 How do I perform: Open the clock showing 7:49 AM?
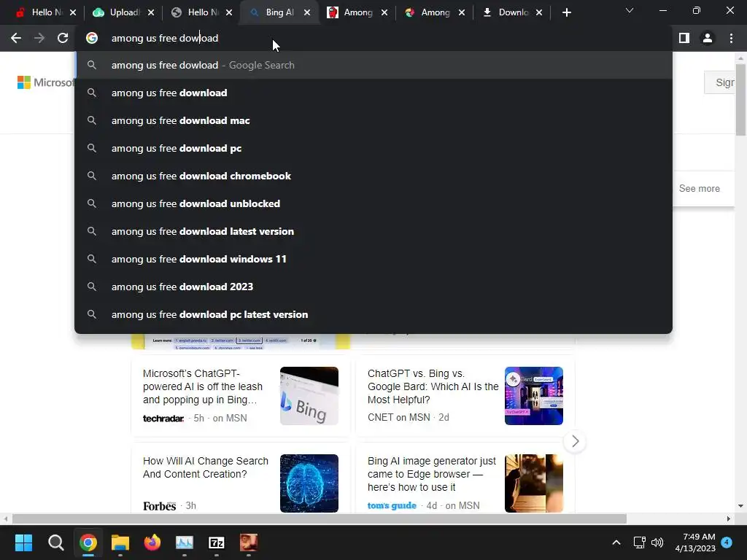pos(695,542)
